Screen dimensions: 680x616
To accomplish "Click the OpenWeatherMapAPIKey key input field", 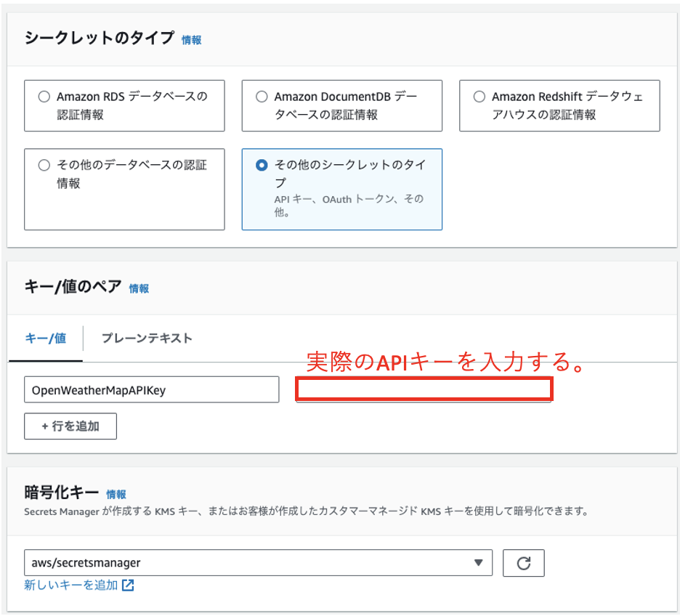I will tap(151, 390).
